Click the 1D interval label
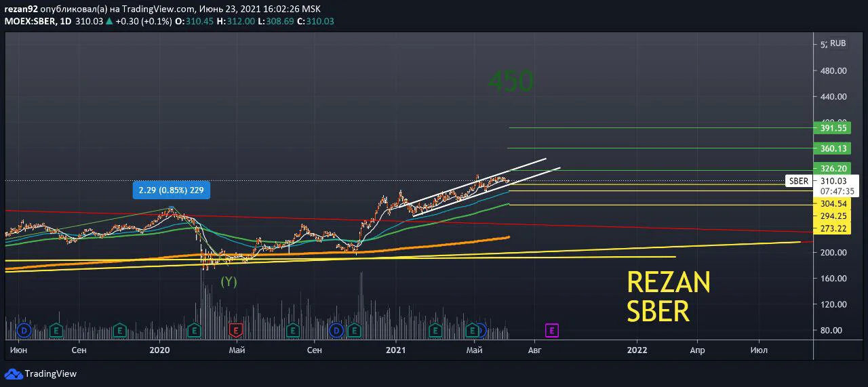The image size is (868, 387). click(66, 21)
